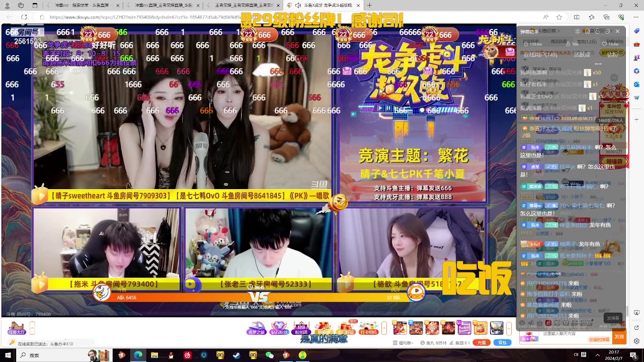This screenshot has height=362, width=644.
Task: Send chat message with the 发送 button
Action: coord(619,336)
